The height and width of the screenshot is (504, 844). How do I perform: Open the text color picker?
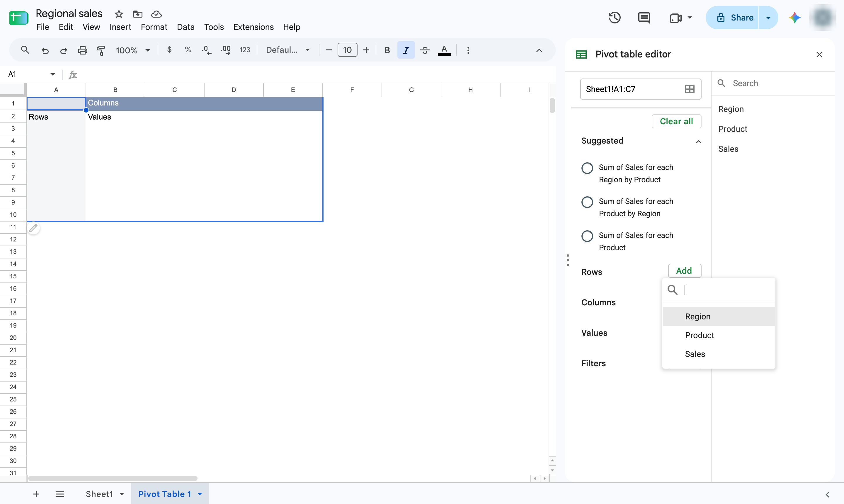(x=444, y=50)
